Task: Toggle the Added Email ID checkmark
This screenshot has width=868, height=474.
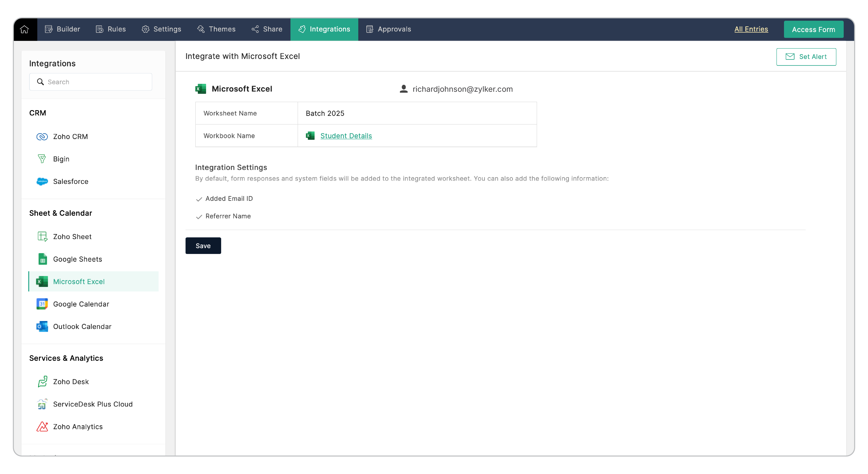Action: 199,199
